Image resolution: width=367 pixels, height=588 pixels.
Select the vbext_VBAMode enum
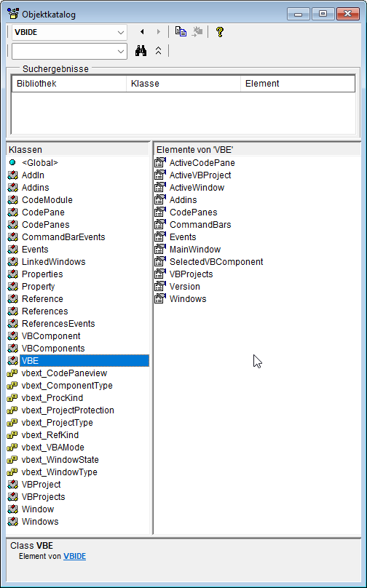click(x=53, y=448)
